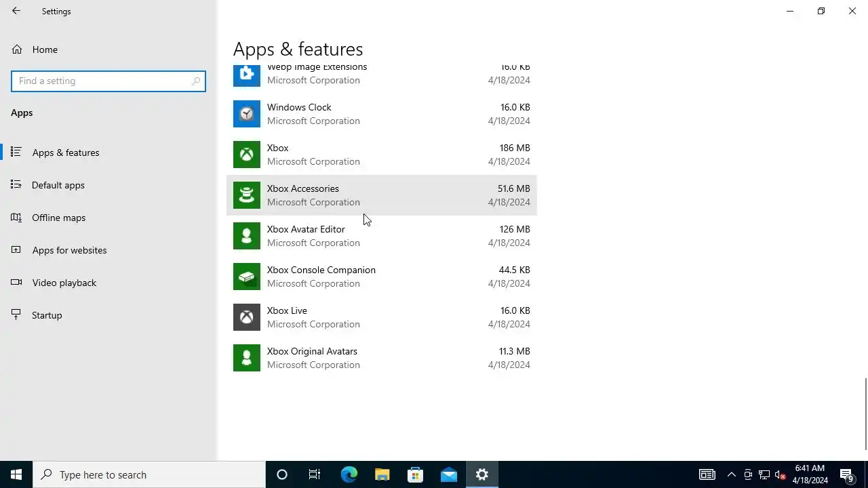Open the network status tray icon
868x488 pixels.
click(764, 474)
